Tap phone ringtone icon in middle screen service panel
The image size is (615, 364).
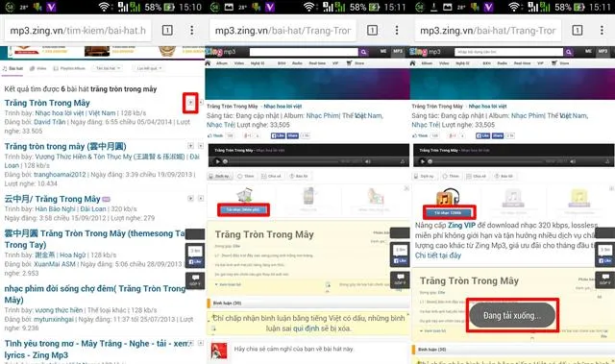tap(308, 196)
